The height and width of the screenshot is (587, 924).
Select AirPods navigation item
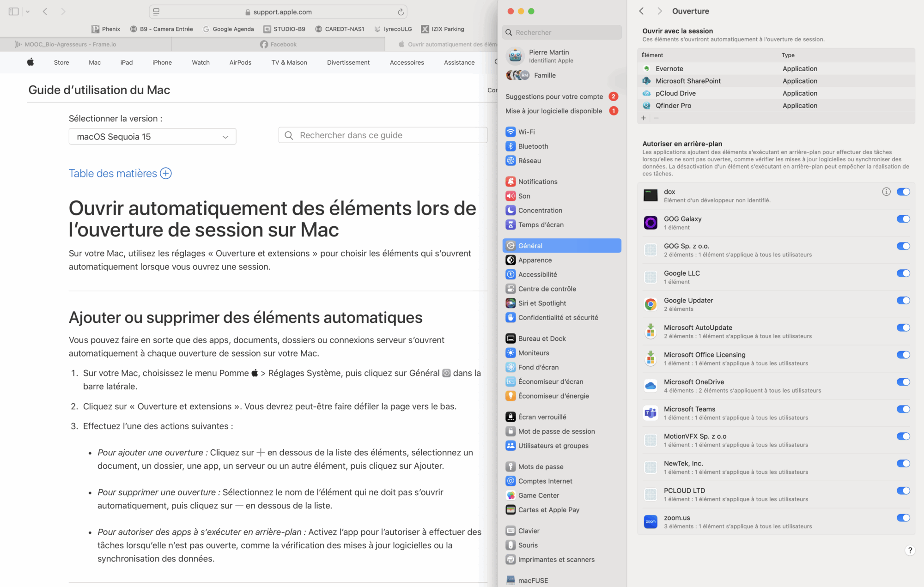tap(240, 62)
